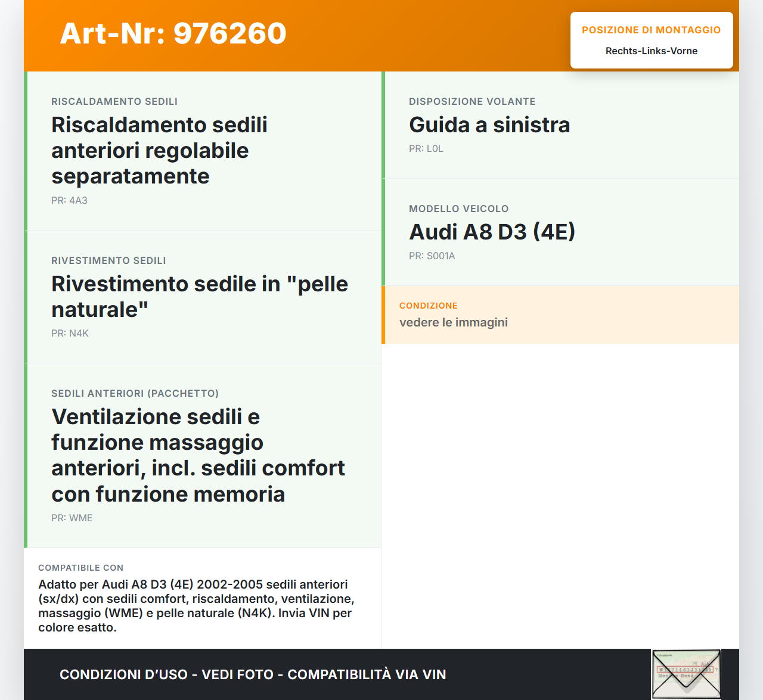
Task: Toggle the Condizione vedere le immagini panel
Action: tap(561, 315)
